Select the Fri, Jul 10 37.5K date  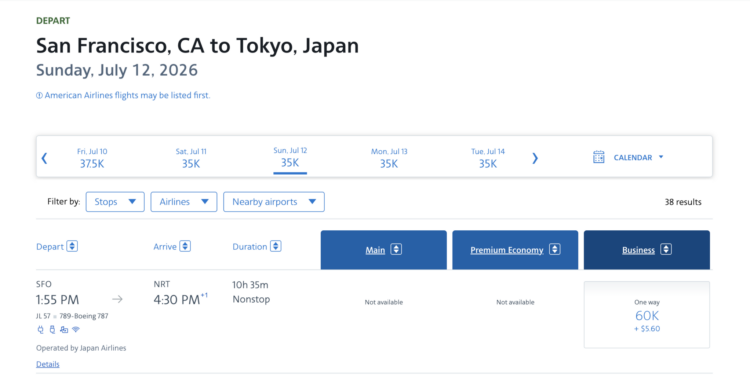tap(92, 158)
